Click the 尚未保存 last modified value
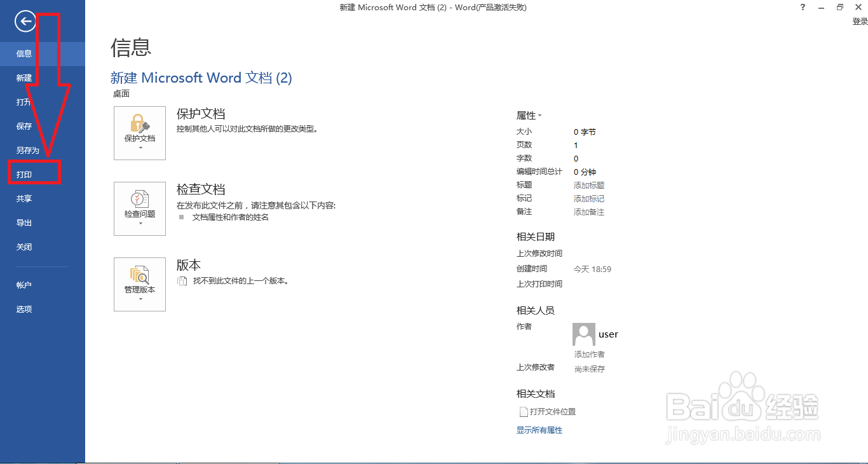This screenshot has height=464, width=868. click(590, 369)
